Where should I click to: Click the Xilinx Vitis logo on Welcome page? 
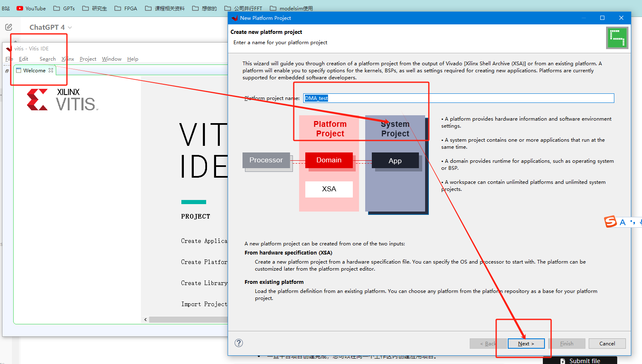[x=62, y=100]
